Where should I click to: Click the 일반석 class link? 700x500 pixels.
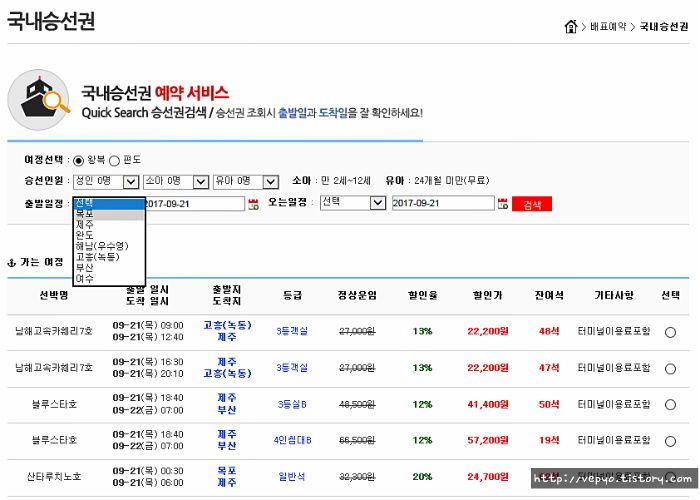click(292, 477)
